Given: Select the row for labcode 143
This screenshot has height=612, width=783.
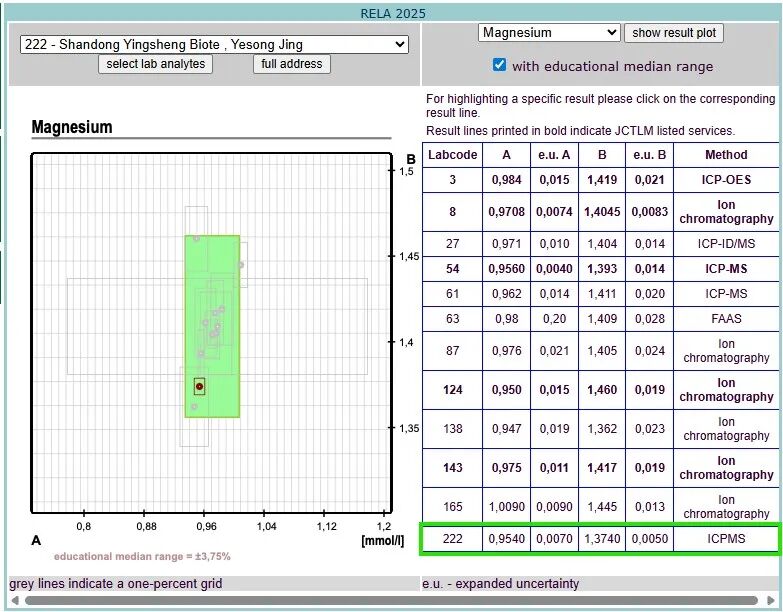Looking at the screenshot, I should (600, 468).
